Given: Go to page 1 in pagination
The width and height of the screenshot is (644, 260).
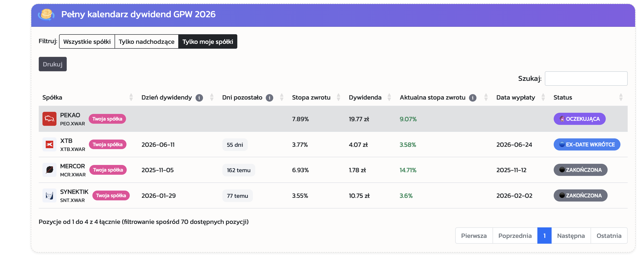Looking at the screenshot, I should 544,236.
